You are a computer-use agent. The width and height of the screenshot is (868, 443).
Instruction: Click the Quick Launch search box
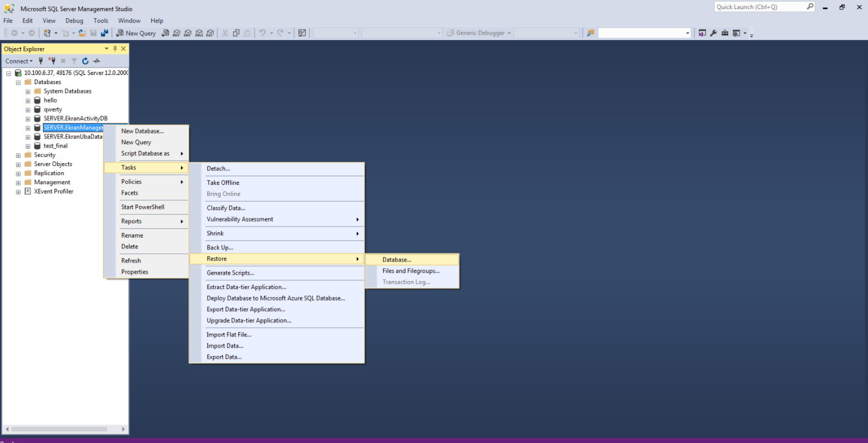(760, 7)
